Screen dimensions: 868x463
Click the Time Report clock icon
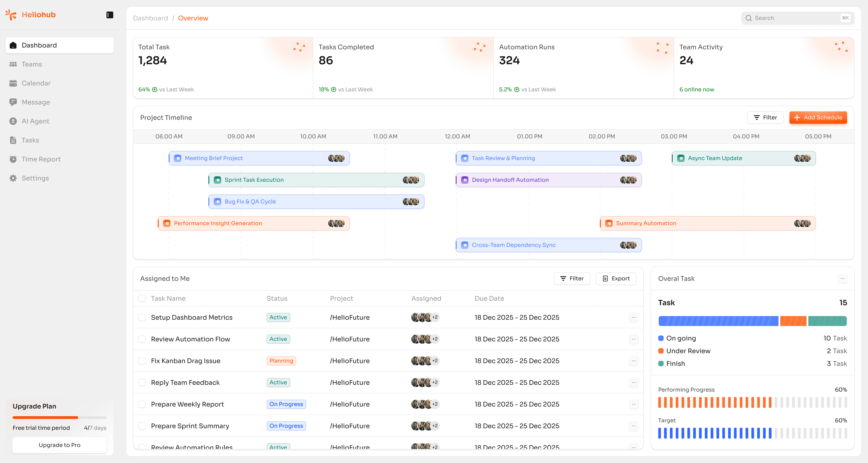coord(13,159)
